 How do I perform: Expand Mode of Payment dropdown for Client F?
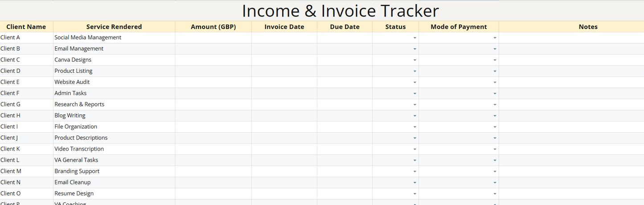tap(495, 94)
